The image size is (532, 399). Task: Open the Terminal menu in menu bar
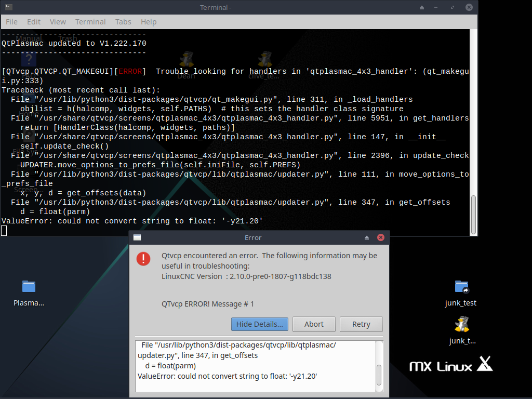click(x=90, y=22)
